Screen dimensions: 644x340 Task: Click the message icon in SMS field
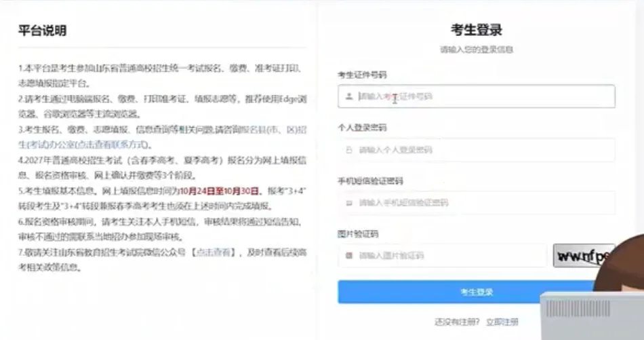(x=349, y=203)
